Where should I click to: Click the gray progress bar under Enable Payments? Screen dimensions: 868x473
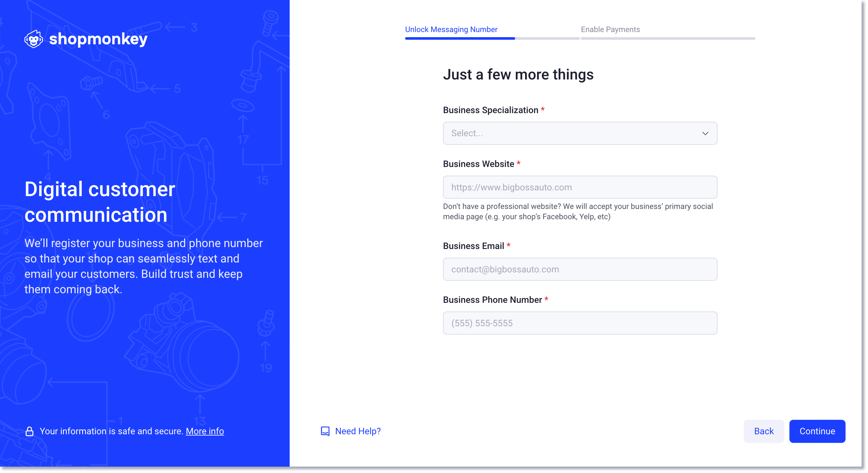coord(668,38)
